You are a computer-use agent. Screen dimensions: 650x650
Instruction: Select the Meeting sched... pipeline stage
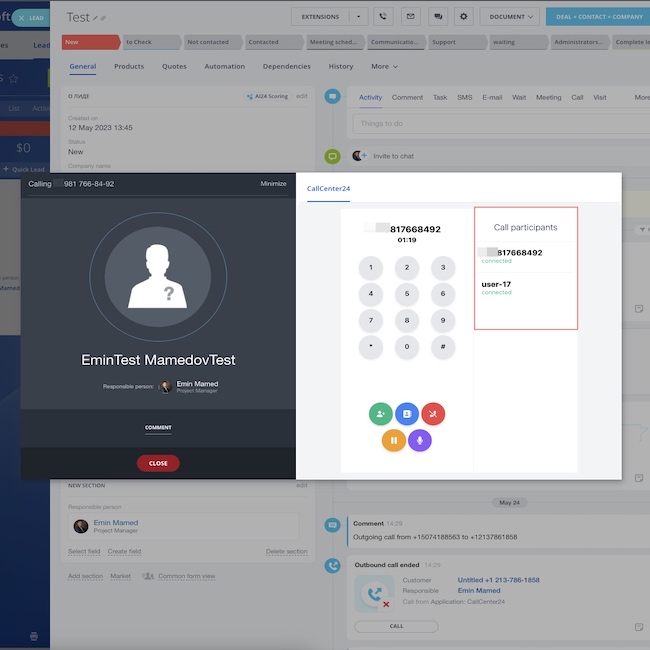(334, 42)
